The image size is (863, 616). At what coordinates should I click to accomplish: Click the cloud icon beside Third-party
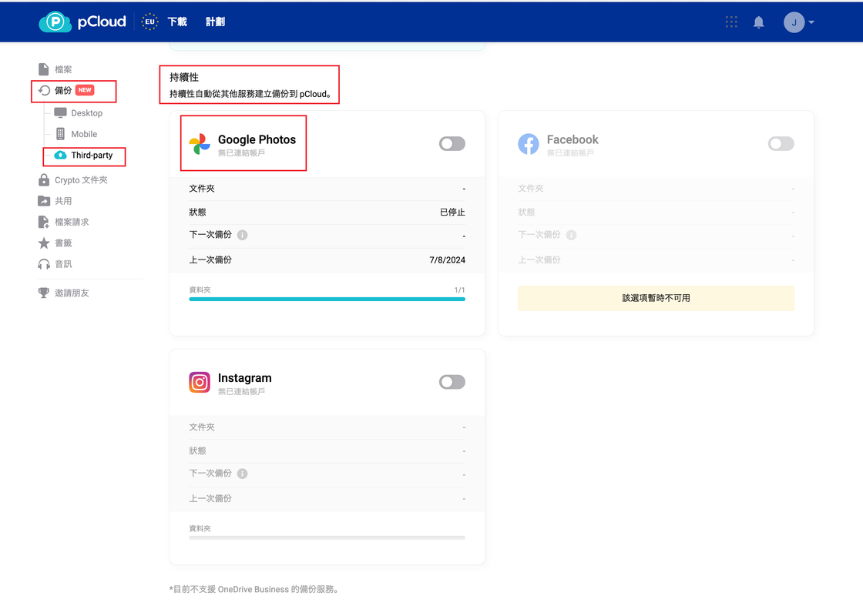[x=61, y=155]
